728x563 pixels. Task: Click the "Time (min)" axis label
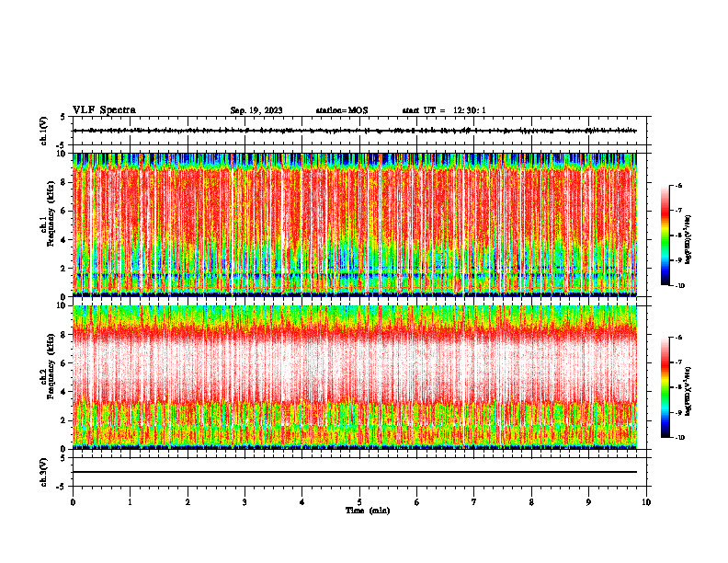pyautogui.click(x=368, y=511)
